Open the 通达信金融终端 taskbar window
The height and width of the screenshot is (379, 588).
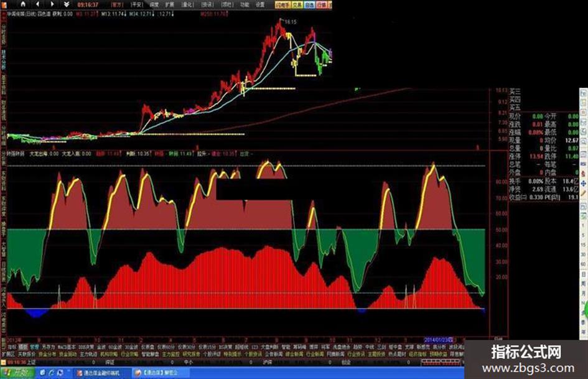pos(101,373)
